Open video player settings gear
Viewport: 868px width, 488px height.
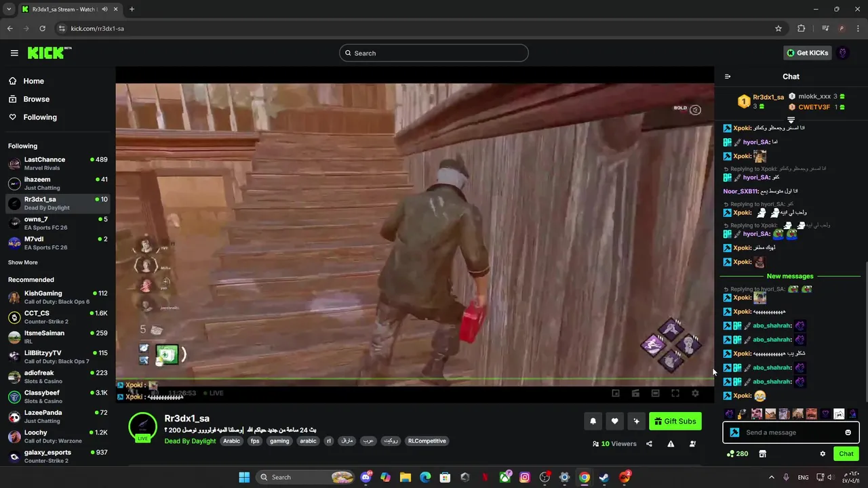pos(695,393)
